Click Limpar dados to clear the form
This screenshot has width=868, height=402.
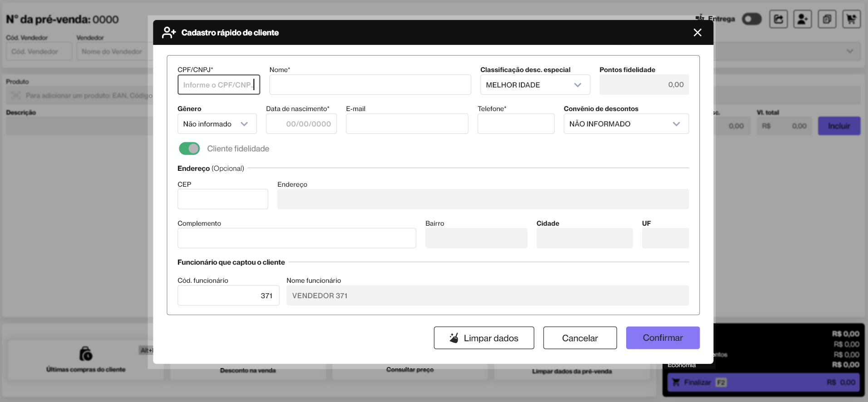[484, 338]
